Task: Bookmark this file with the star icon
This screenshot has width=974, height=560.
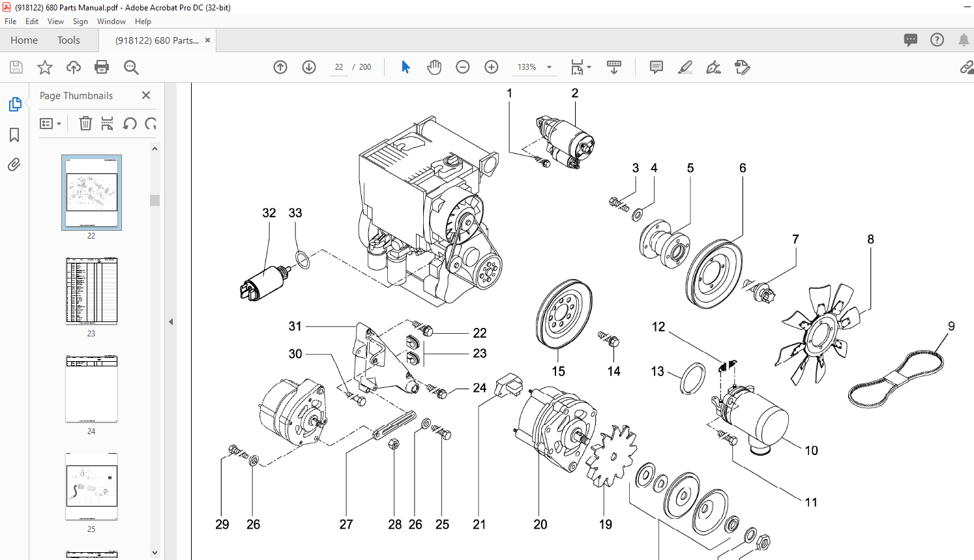Action: coord(45,67)
